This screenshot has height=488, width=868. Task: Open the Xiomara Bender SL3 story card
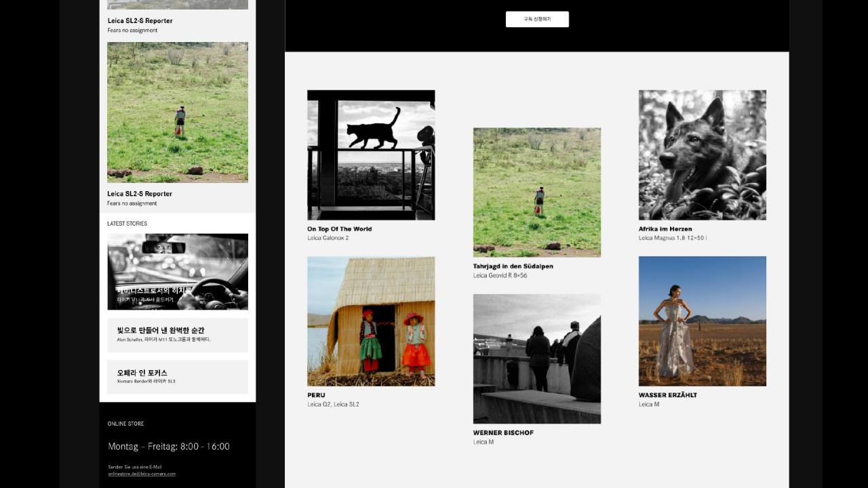coord(178,377)
